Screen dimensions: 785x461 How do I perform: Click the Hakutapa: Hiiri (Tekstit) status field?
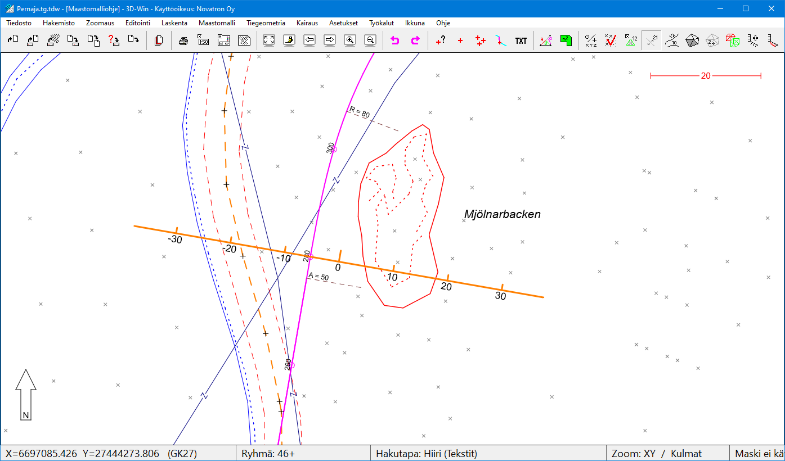pos(425,453)
